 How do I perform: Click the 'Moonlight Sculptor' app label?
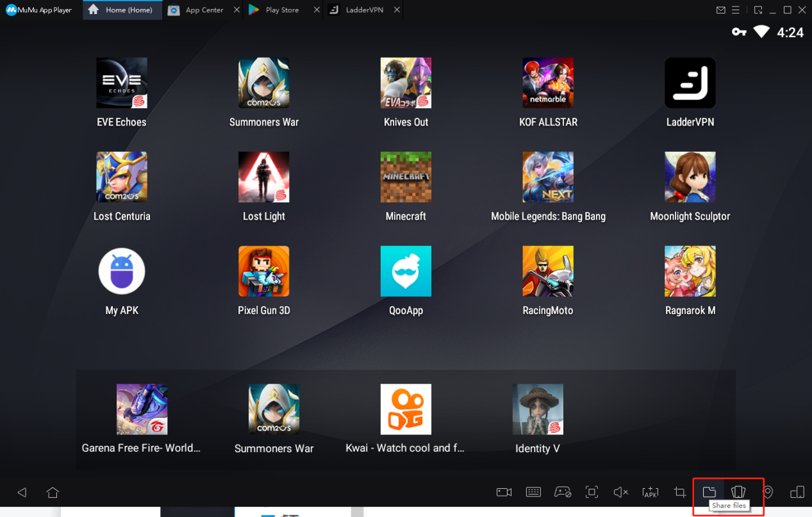pyautogui.click(x=690, y=217)
